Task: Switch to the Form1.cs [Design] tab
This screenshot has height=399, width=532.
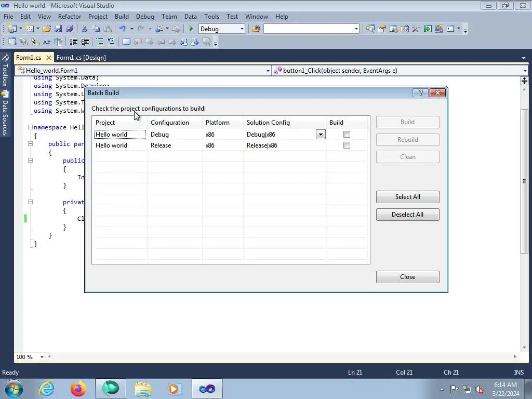Action: (81, 58)
